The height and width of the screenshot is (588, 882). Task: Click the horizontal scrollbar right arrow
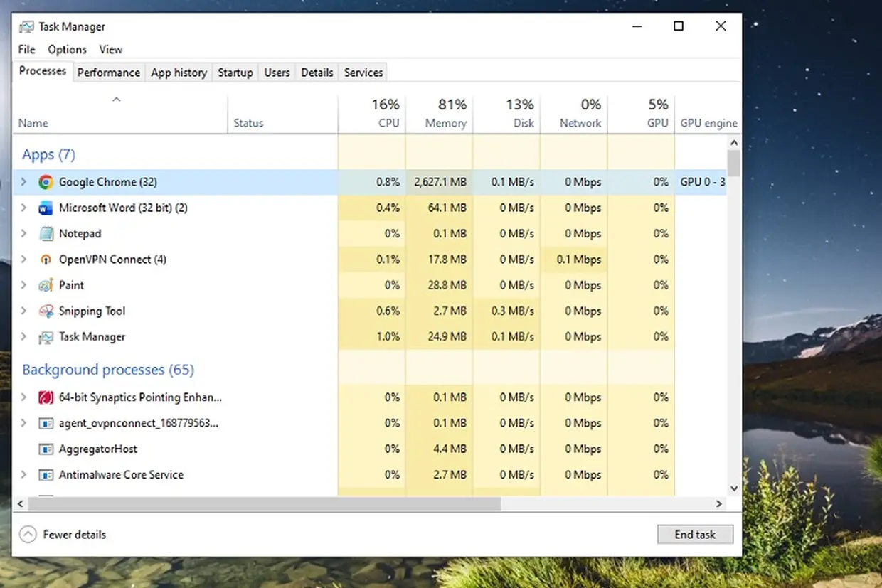point(720,503)
